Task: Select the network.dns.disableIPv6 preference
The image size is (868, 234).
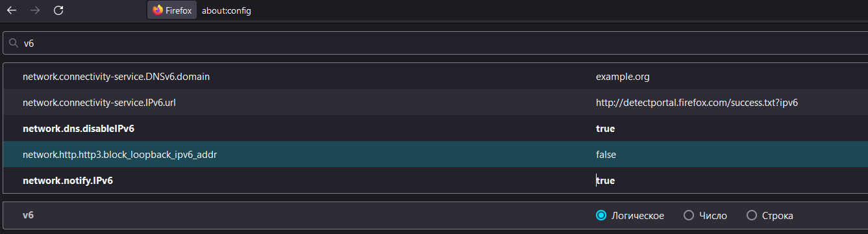Action: tap(79, 129)
